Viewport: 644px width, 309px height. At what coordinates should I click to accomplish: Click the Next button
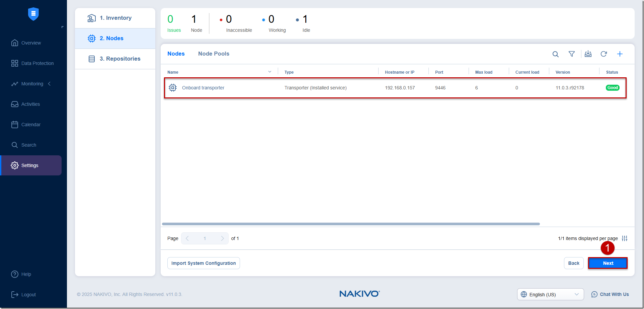tap(608, 263)
